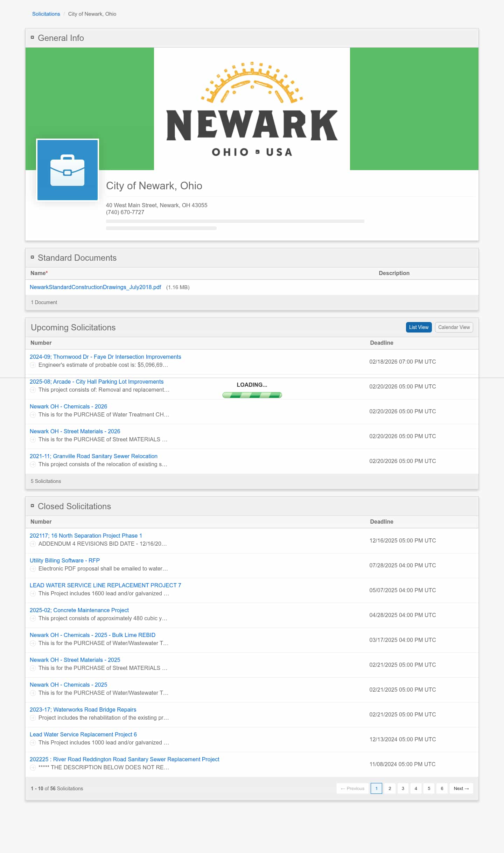This screenshot has height=853, width=504.
Task: Click the '1 - 10 of 56 Solicitations' footer
Action: point(57,789)
